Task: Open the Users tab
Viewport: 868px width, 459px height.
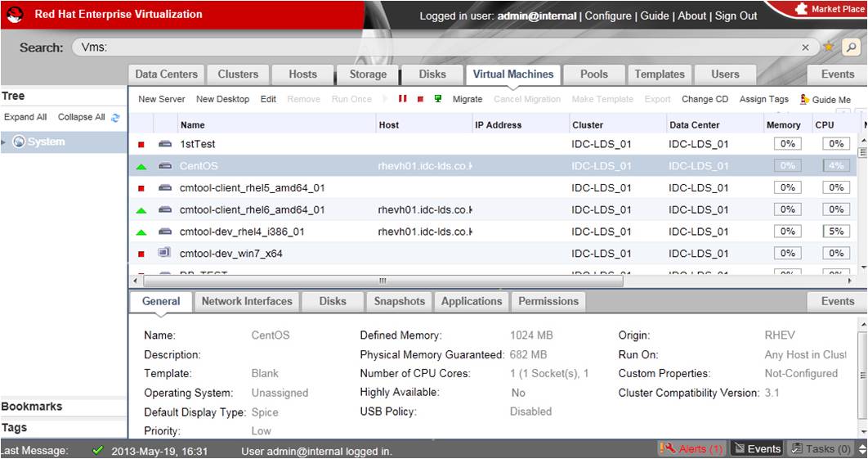Action: 725,74
